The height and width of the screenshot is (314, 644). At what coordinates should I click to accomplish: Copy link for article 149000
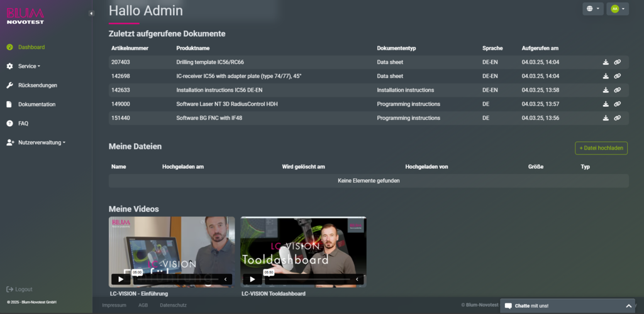[618, 104]
